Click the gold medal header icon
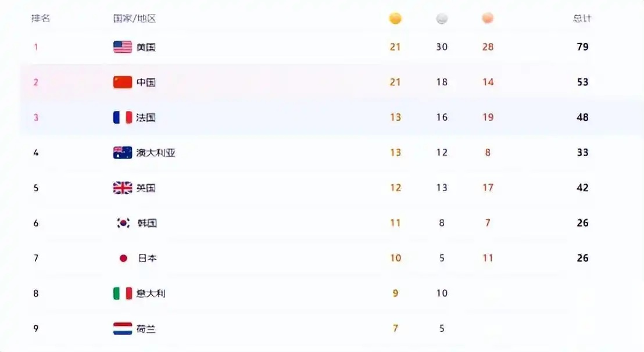 (395, 19)
